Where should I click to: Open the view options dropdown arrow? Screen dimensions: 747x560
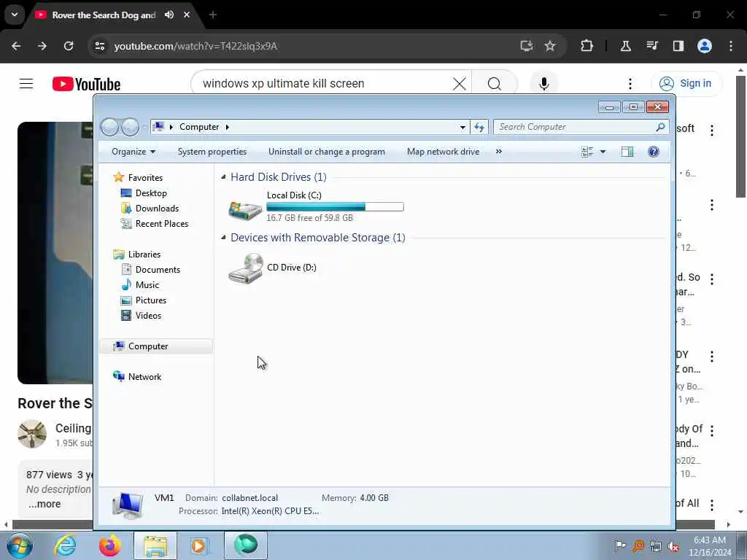pyautogui.click(x=603, y=152)
